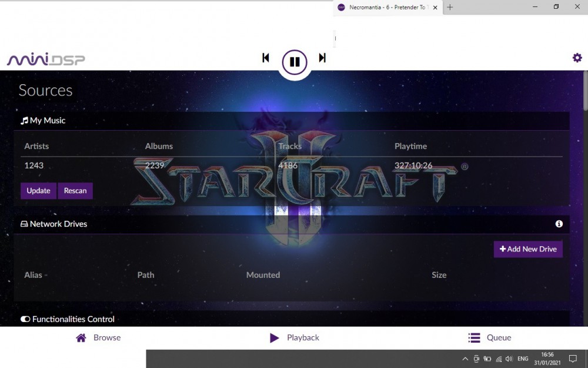Image resolution: width=588 pixels, height=368 pixels.
Task: Click the My Music note icon
Action: [24, 121]
